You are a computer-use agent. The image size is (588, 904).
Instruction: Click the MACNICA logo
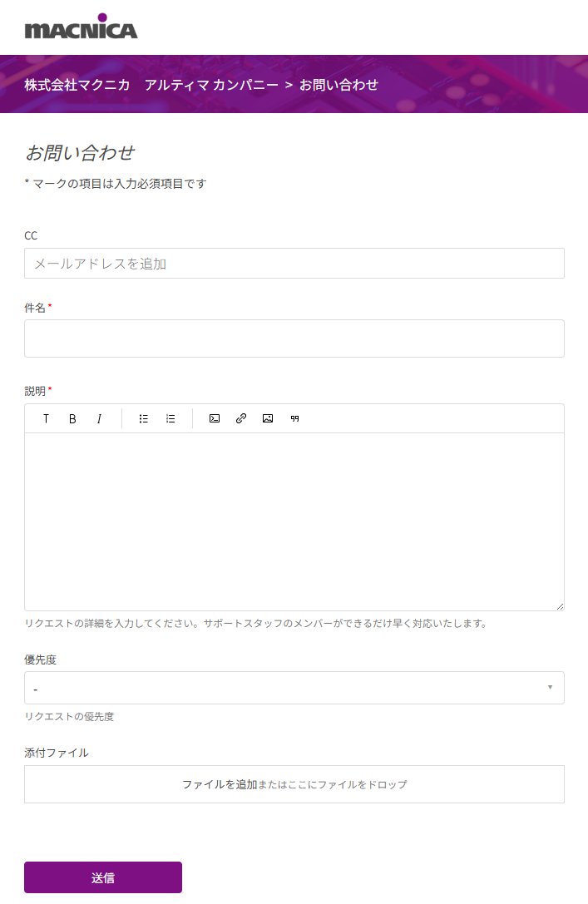[x=81, y=27]
